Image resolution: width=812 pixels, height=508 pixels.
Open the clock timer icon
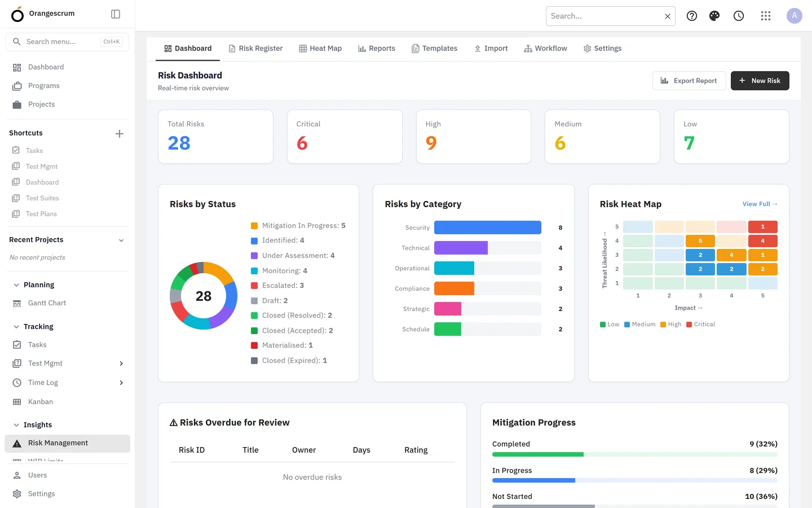739,16
